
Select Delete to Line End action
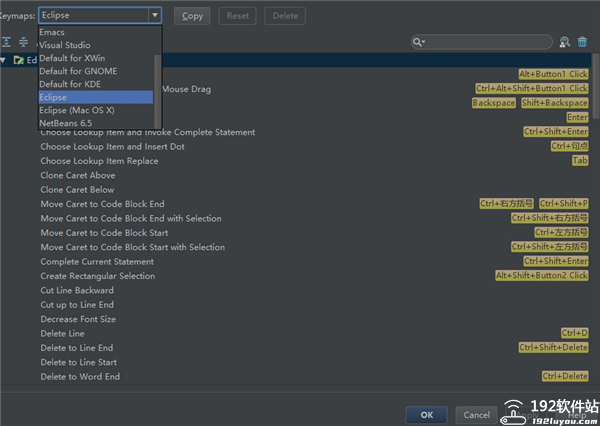click(x=77, y=348)
